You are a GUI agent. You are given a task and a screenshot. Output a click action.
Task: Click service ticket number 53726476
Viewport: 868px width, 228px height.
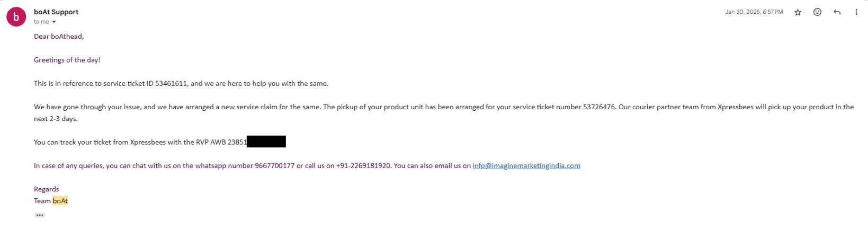click(599, 107)
